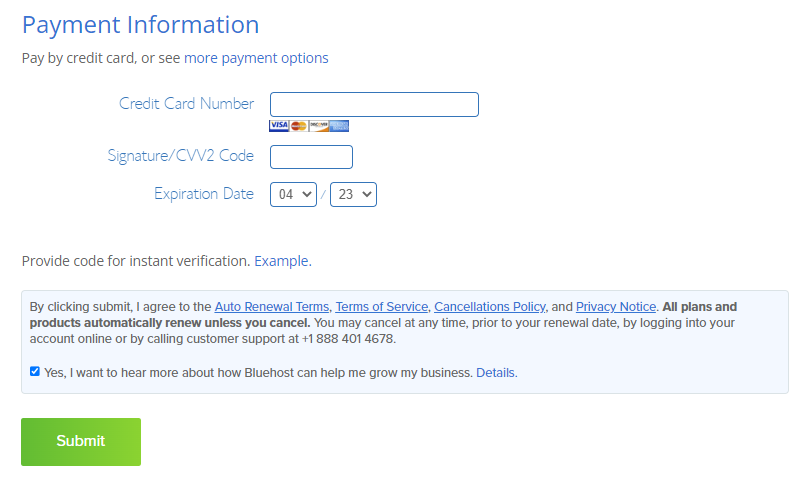Open the Privacy Notice link
The height and width of the screenshot is (479, 798).
click(x=616, y=307)
